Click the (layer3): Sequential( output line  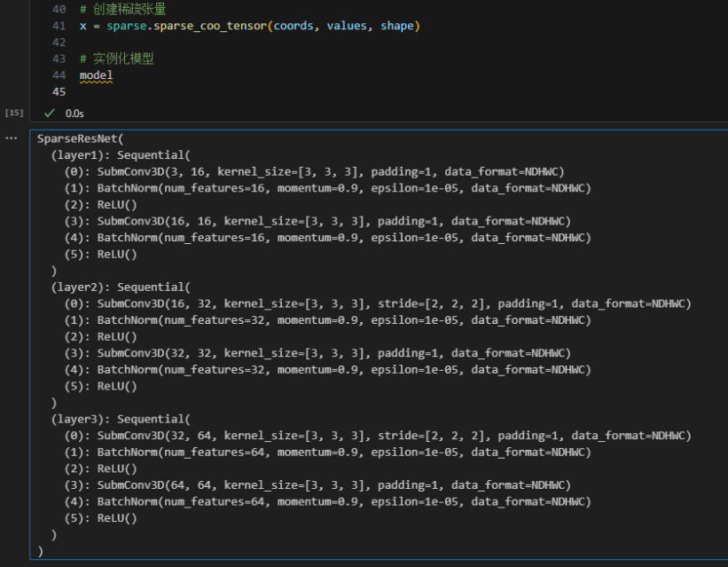[121, 419]
